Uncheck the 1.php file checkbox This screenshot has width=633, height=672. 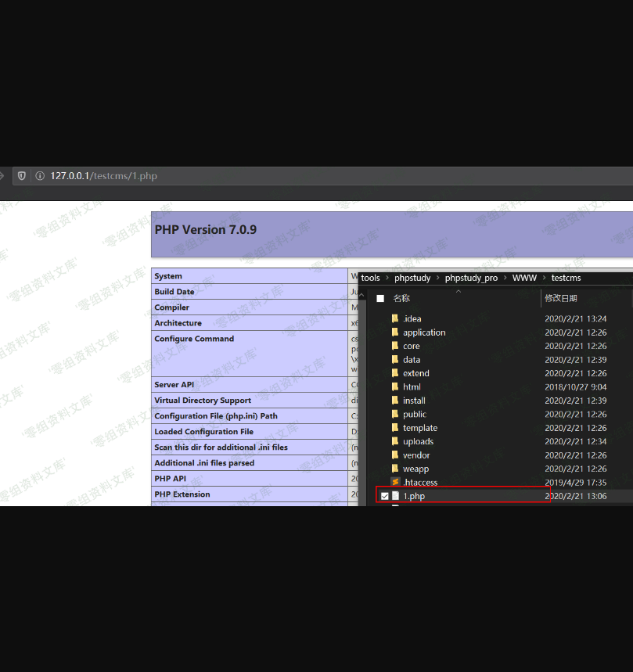[384, 496]
